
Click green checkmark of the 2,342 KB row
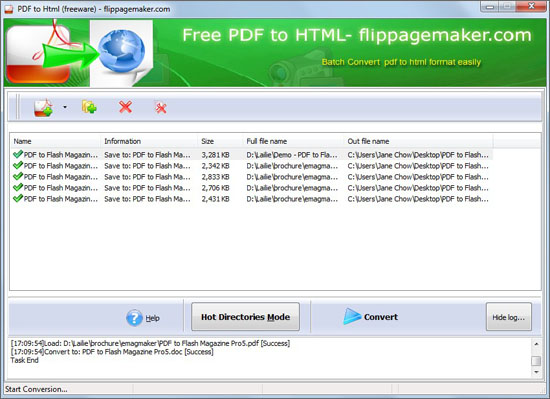(18, 165)
